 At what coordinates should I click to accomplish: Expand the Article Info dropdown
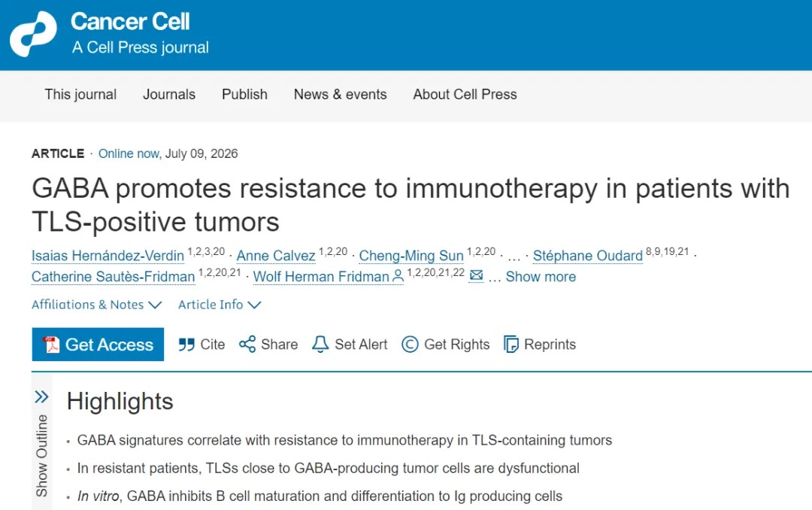[x=220, y=305]
